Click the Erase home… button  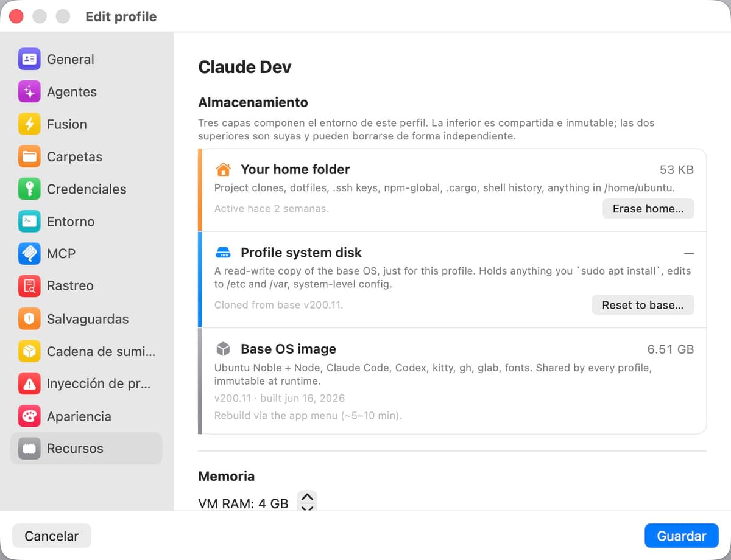[x=648, y=209]
